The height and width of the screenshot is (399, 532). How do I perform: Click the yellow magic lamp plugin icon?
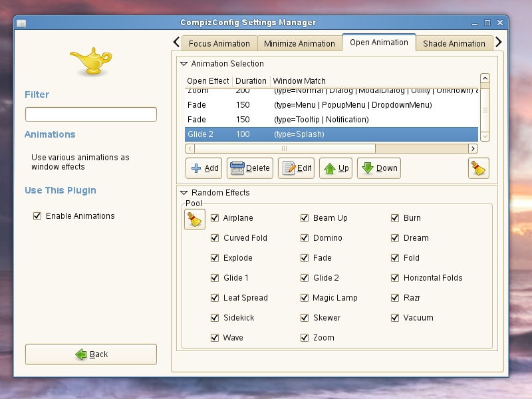(91, 61)
